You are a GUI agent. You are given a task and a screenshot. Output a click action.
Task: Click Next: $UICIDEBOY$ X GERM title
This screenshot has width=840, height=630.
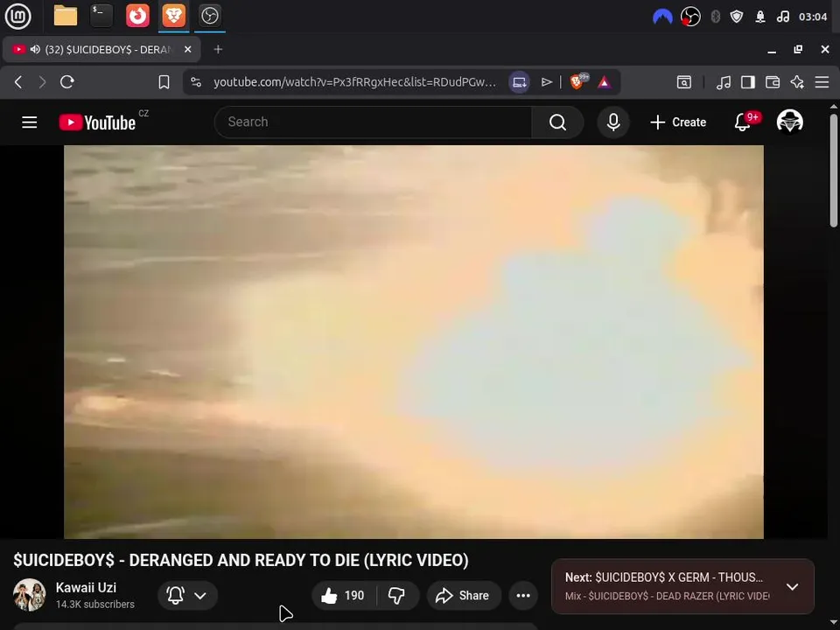coord(664,577)
